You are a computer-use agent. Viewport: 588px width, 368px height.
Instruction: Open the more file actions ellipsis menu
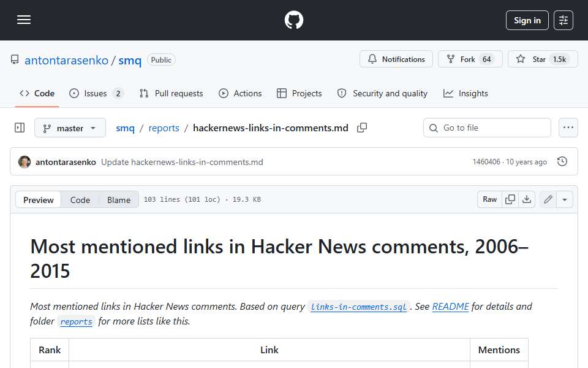568,128
